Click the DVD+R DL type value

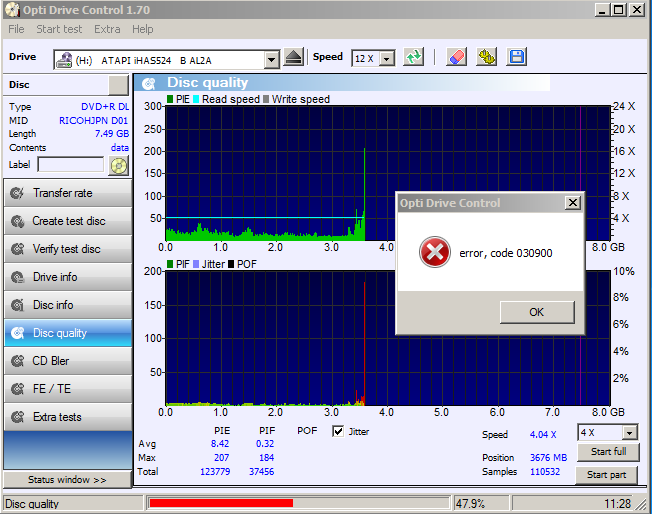105,107
